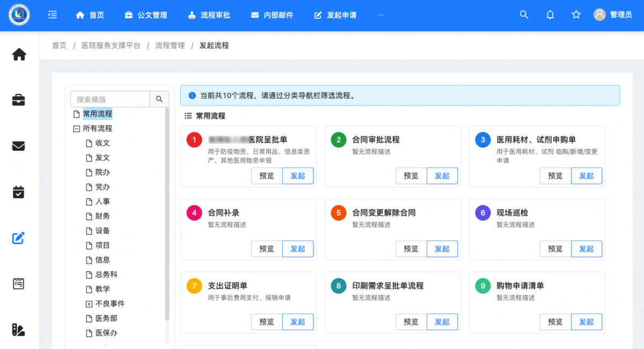Open the 内部邮件 top menu
This screenshot has width=644, height=349.
pos(272,15)
